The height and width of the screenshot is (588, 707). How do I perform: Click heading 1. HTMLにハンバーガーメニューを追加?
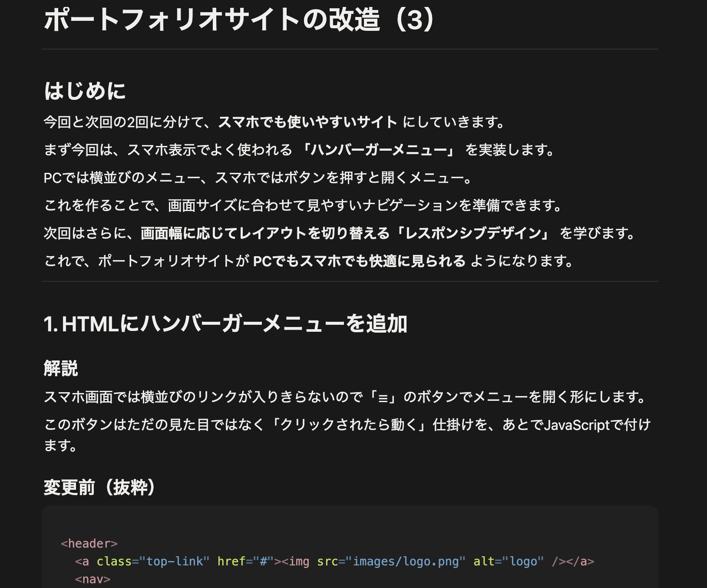[x=225, y=324]
